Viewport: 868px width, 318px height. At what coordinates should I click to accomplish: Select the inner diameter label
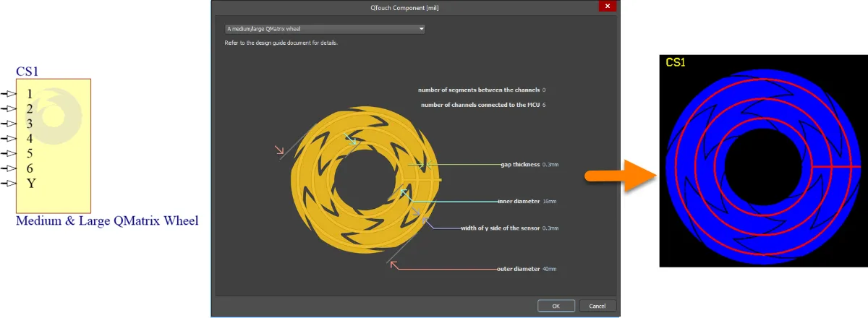coord(519,201)
